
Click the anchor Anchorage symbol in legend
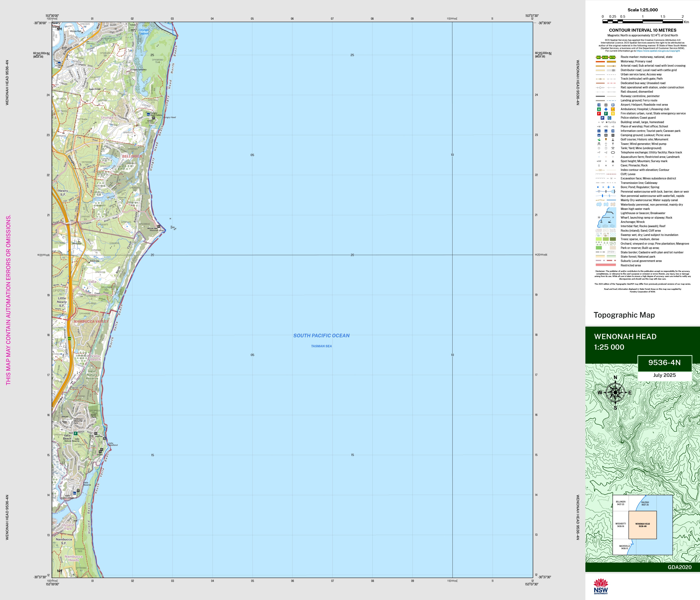point(601,221)
